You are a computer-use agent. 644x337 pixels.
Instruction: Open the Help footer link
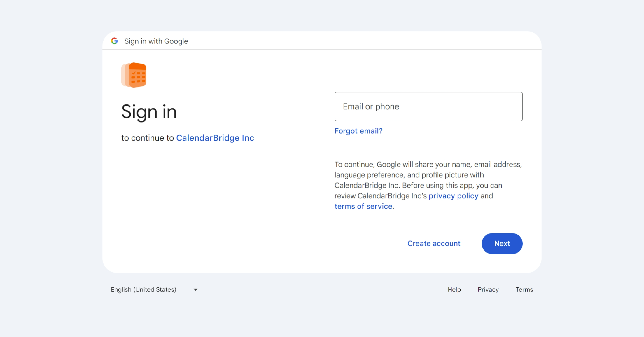pyautogui.click(x=454, y=290)
